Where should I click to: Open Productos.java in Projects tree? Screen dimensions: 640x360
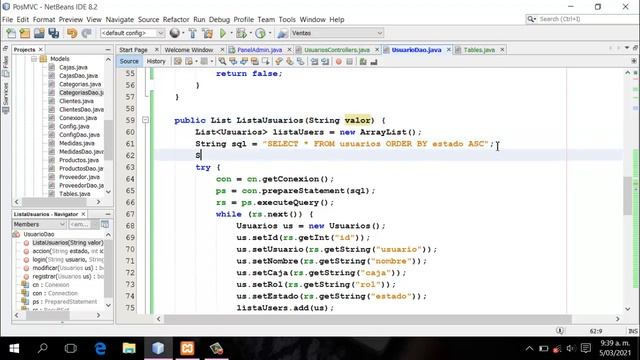[79, 160]
